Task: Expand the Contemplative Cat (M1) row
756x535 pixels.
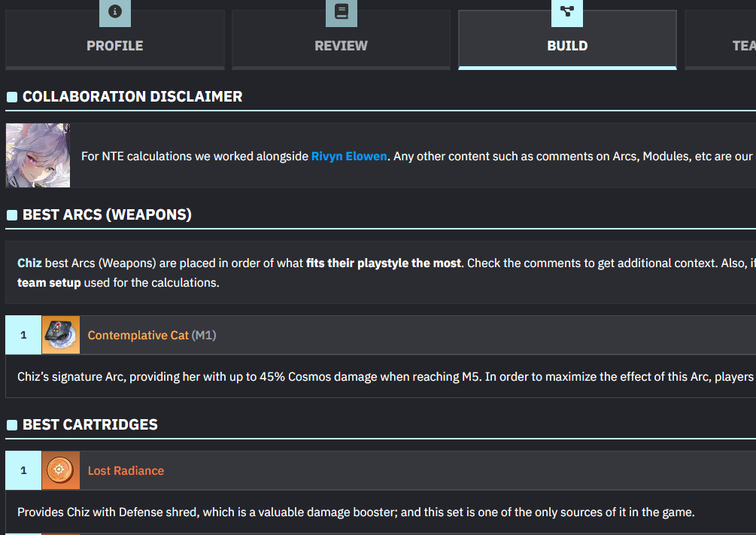Action: (x=381, y=335)
